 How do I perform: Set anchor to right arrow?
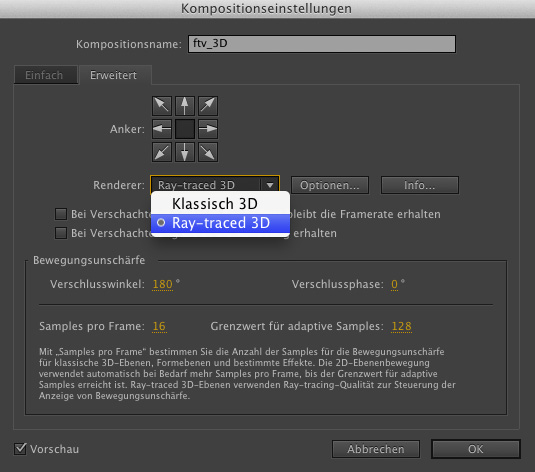coord(208,129)
